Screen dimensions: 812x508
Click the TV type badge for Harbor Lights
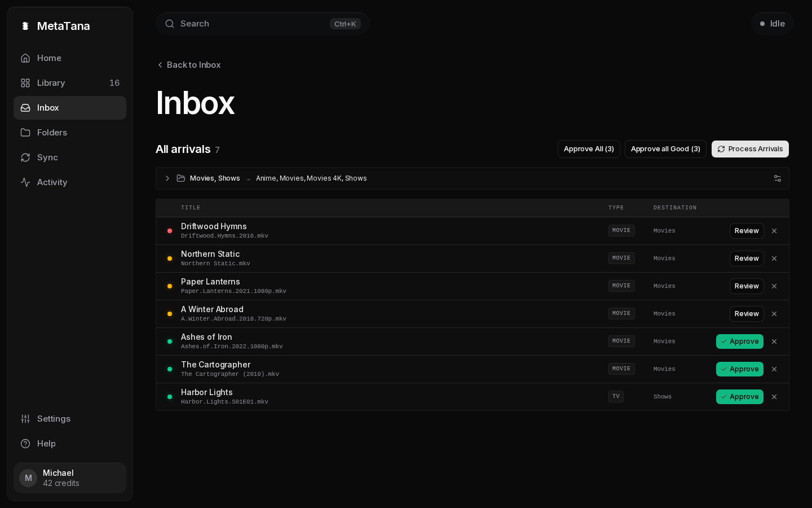(x=616, y=396)
